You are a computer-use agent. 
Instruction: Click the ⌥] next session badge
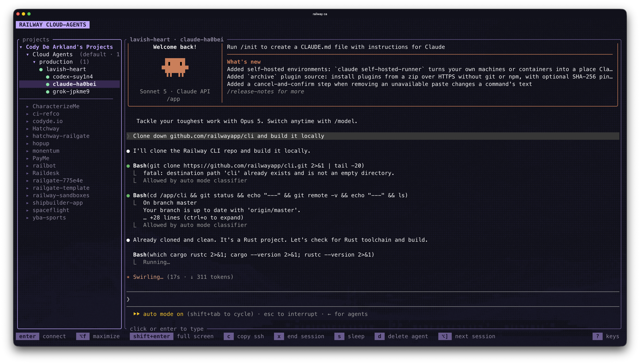445,336
